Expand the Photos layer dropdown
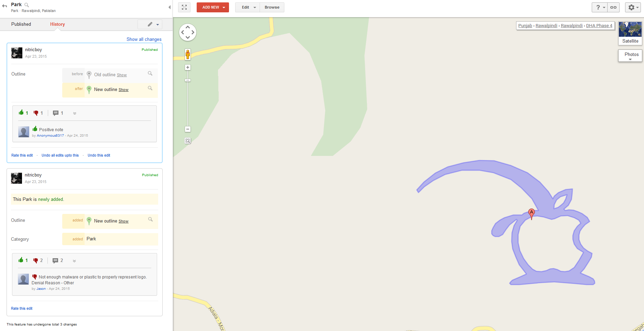Screen dimensions: 644x331 630,56
